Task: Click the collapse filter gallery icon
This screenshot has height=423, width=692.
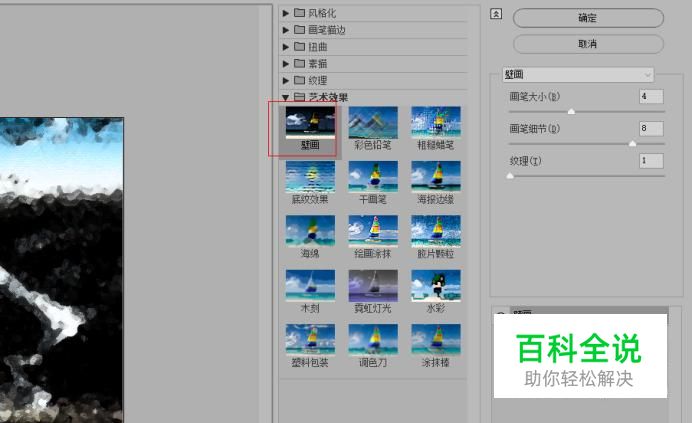Action: click(496, 14)
